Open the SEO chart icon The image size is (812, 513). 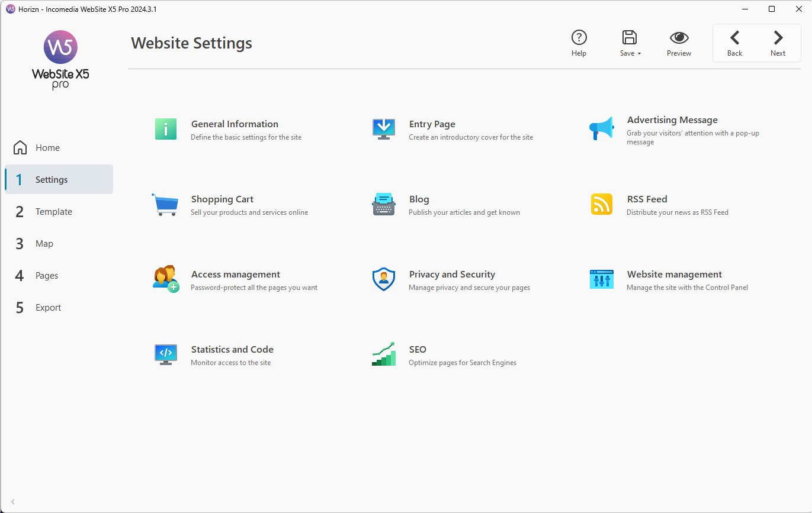coord(384,354)
